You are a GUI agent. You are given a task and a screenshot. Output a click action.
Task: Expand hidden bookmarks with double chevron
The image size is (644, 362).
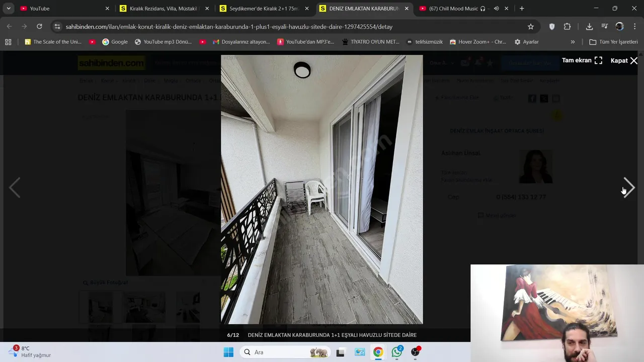click(x=573, y=42)
